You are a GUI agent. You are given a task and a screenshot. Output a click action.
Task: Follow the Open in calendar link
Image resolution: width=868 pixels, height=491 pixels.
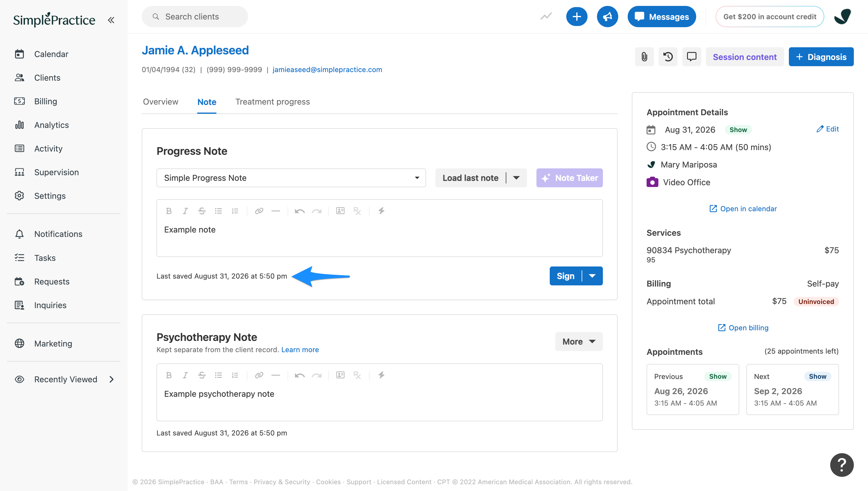tap(743, 209)
